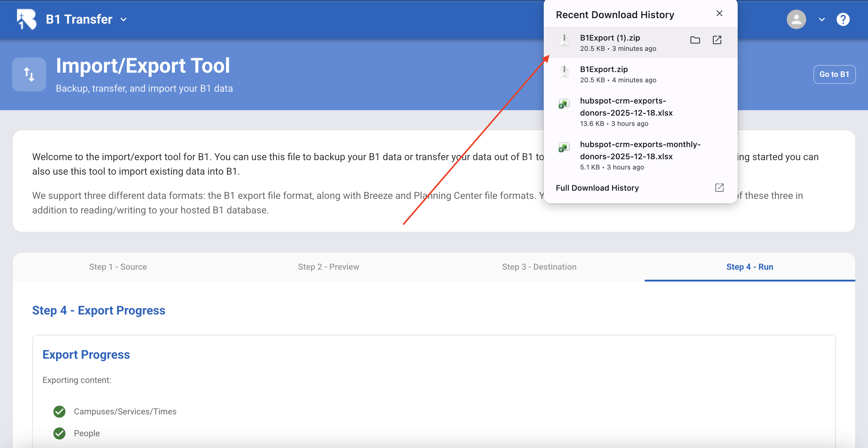Expand the user account chevron
This screenshot has width=868, height=448.
point(822,19)
